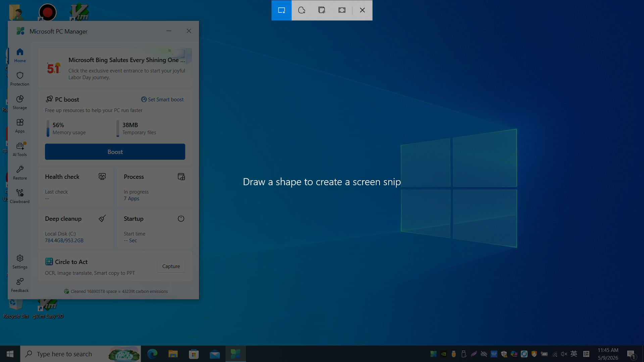This screenshot has height=362, width=644.
Task: Open the Home tab in PC Manager
Action: pyautogui.click(x=20, y=55)
